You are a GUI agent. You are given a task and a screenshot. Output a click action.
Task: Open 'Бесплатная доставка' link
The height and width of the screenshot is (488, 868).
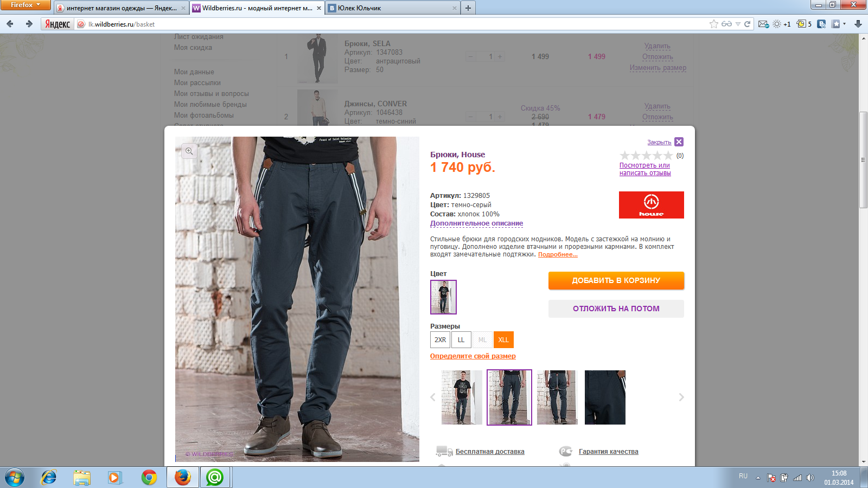pyautogui.click(x=490, y=452)
